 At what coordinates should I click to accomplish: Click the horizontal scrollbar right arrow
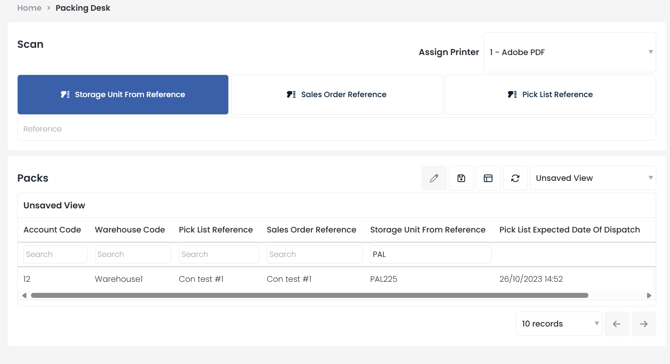pyautogui.click(x=649, y=296)
